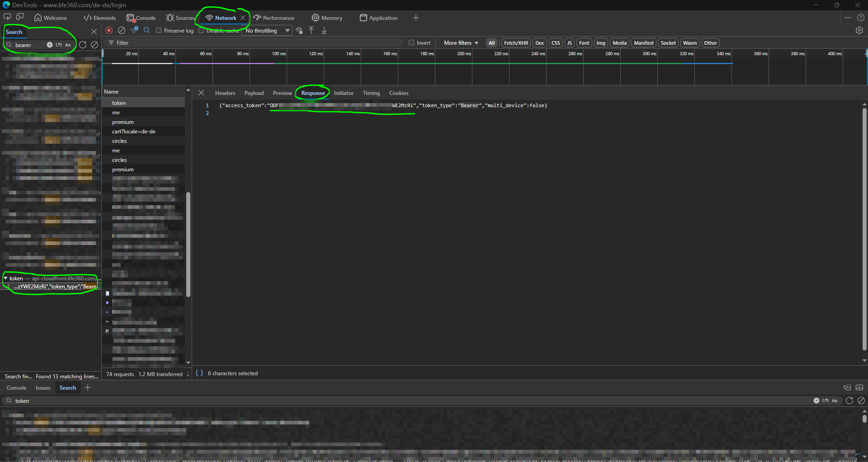This screenshot has width=868, height=462.
Task: Sort requests by Name column header
Action: coord(143,92)
